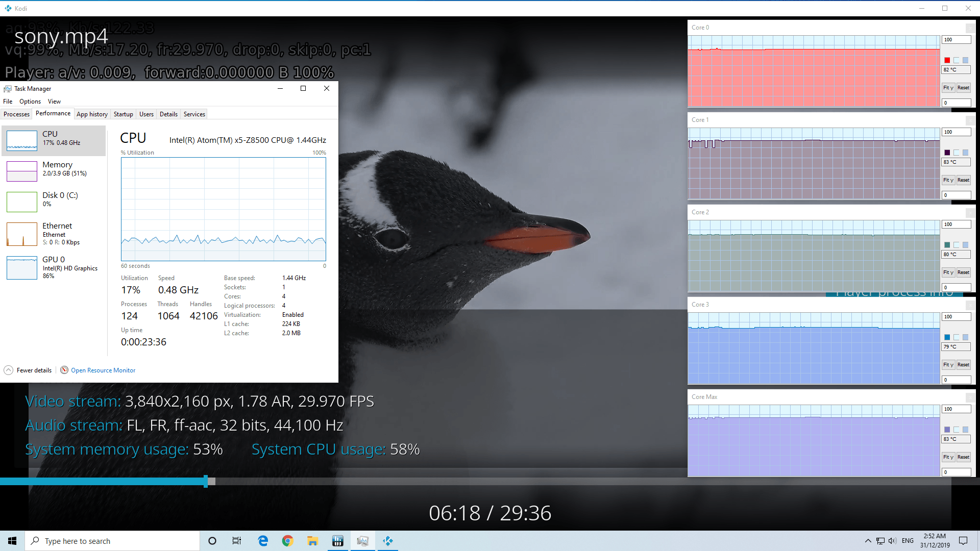Screen dimensions: 980x551
Task: Switch to Startup tab
Action: [123, 114]
